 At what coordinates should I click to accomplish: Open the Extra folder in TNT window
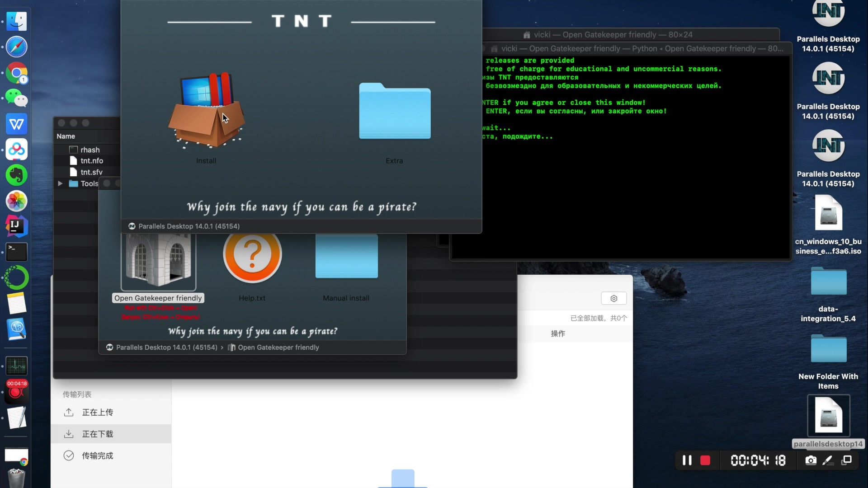coord(395,111)
